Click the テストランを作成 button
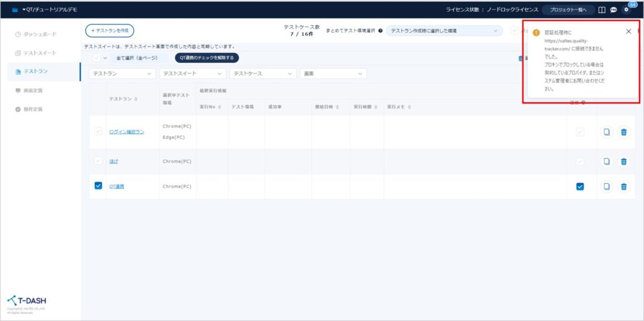The image size is (644, 321). point(109,31)
